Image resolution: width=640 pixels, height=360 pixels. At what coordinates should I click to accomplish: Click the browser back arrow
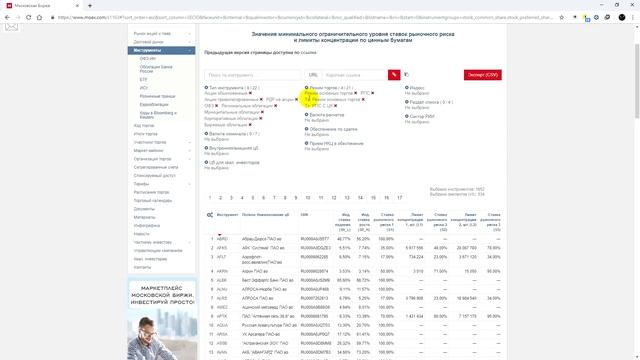pos(7,18)
